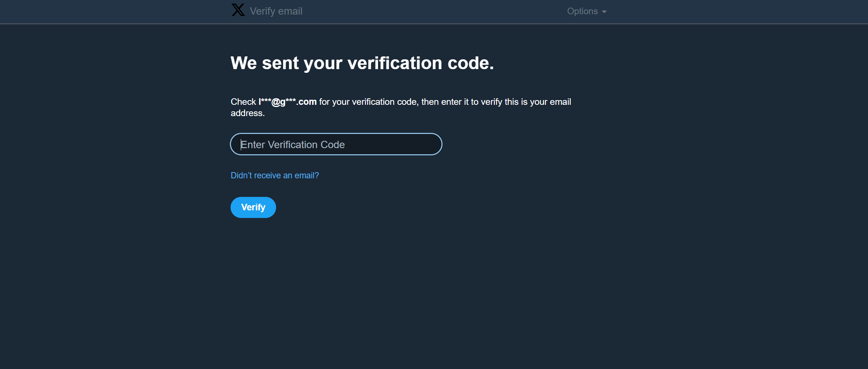868x369 pixels.
Task: Click "for your verification code" instruction text
Action: (x=368, y=102)
